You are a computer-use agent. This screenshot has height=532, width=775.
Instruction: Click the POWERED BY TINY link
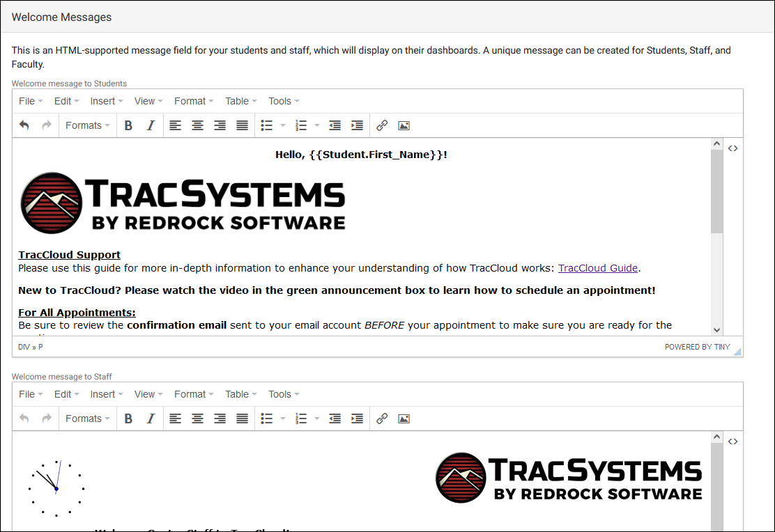pyautogui.click(x=697, y=347)
